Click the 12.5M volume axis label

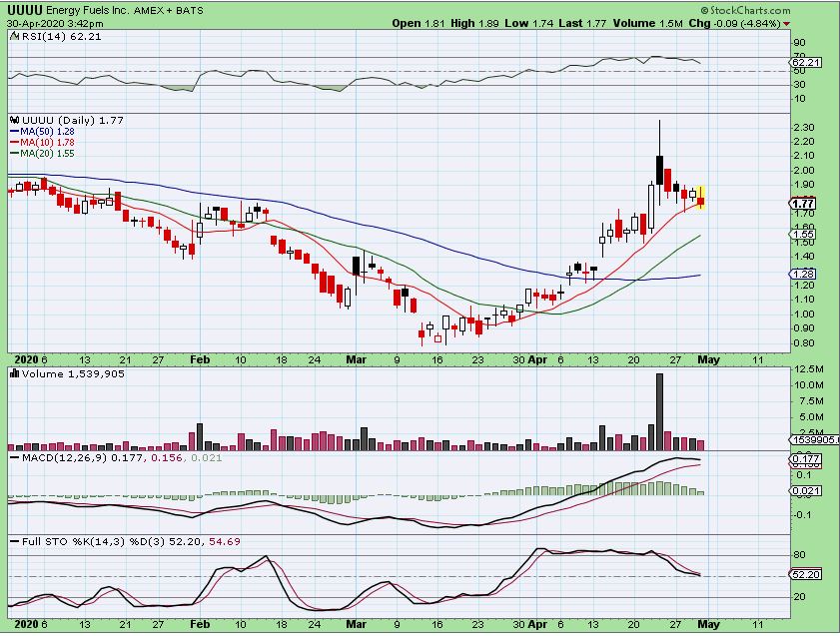click(x=809, y=368)
